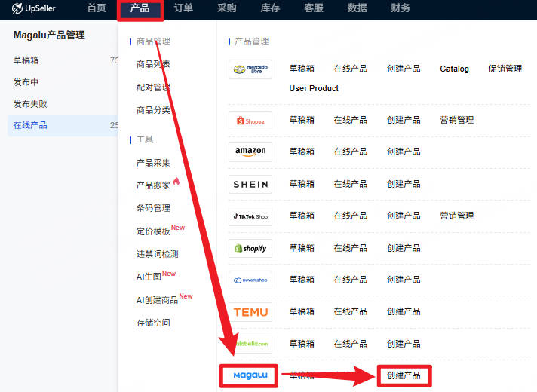Open the 订单 top menu
537x392 pixels.
click(183, 8)
